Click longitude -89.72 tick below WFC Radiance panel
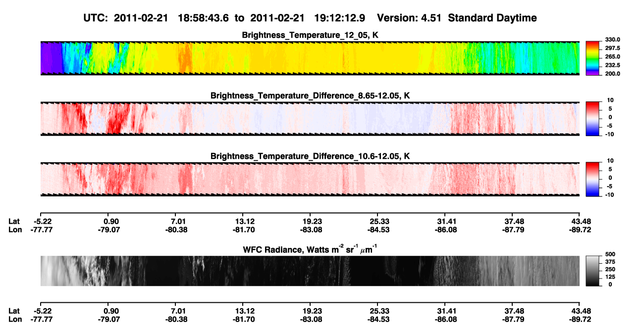This screenshot has height=330, width=644. (581, 320)
